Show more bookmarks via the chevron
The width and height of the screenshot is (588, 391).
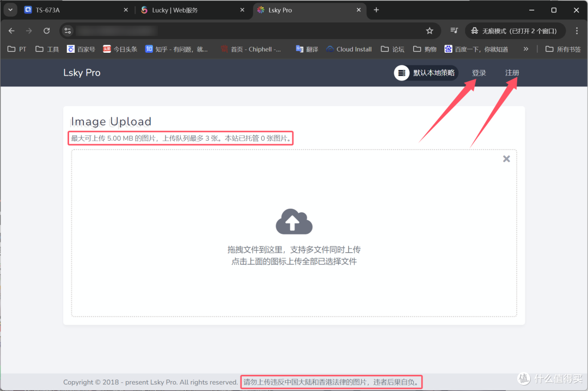526,49
